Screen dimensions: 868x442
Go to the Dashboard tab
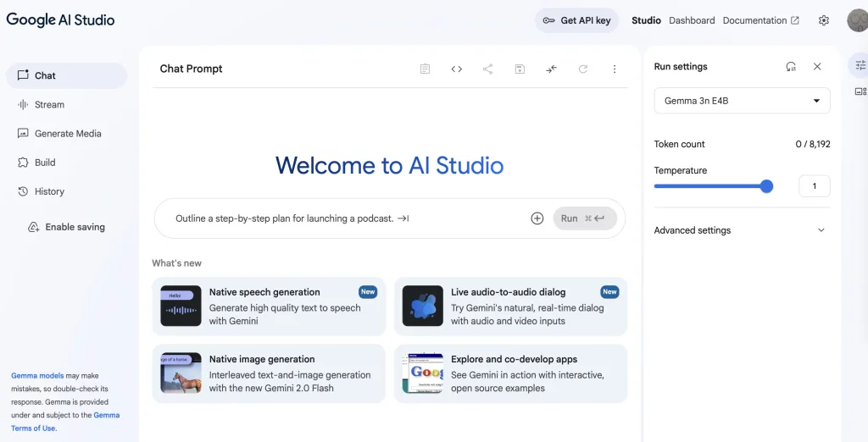click(692, 20)
